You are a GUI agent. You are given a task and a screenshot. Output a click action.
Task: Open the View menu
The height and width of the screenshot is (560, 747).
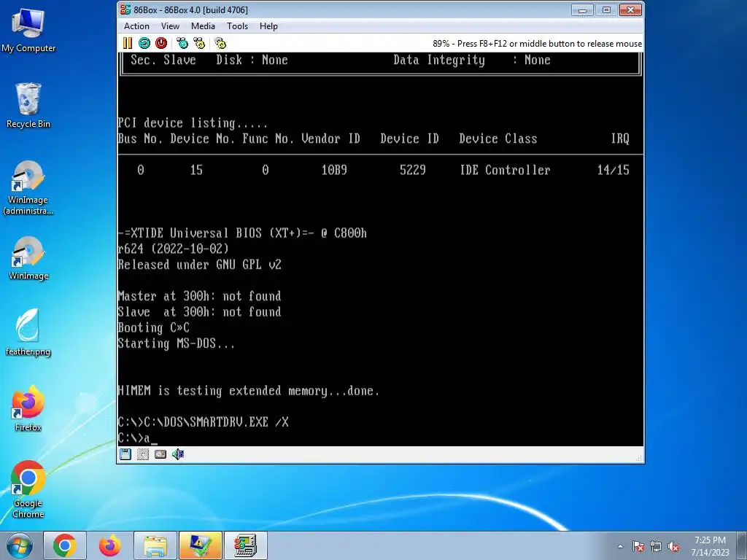[170, 26]
